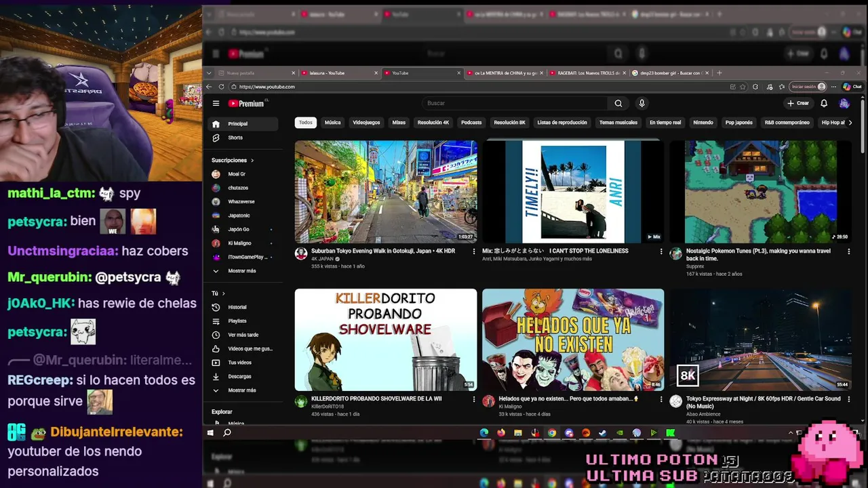Select the Podcasts filter chip
This screenshot has height=488, width=868.
[471, 123]
